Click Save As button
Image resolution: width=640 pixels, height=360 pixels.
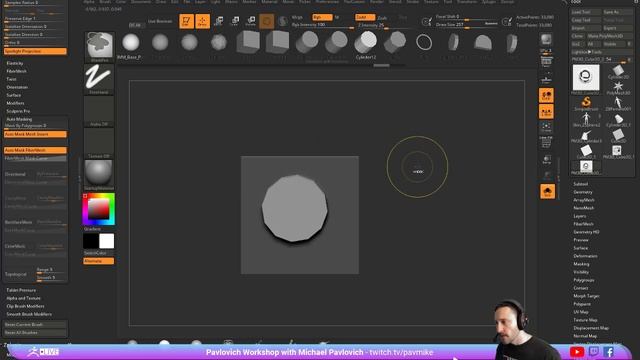click(618, 12)
